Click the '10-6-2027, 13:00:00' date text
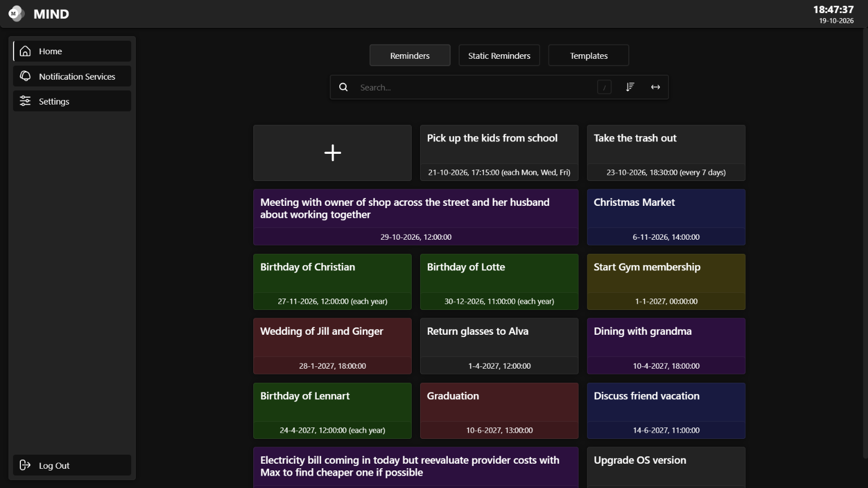The width and height of the screenshot is (868, 488). 499,430
